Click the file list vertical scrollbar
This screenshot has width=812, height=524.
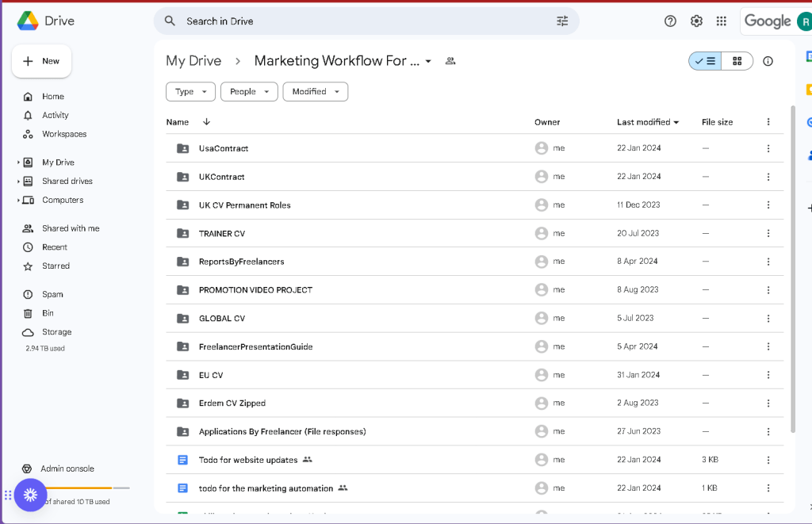[792, 270]
